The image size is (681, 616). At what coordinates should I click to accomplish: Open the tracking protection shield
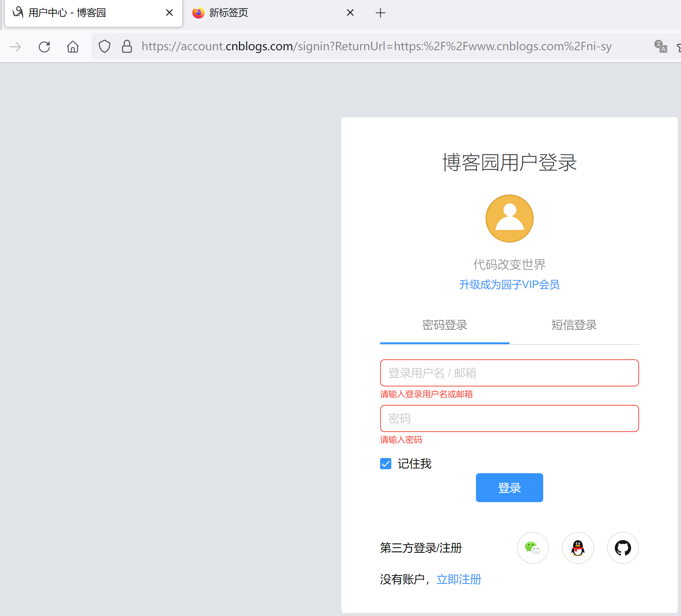tap(105, 46)
